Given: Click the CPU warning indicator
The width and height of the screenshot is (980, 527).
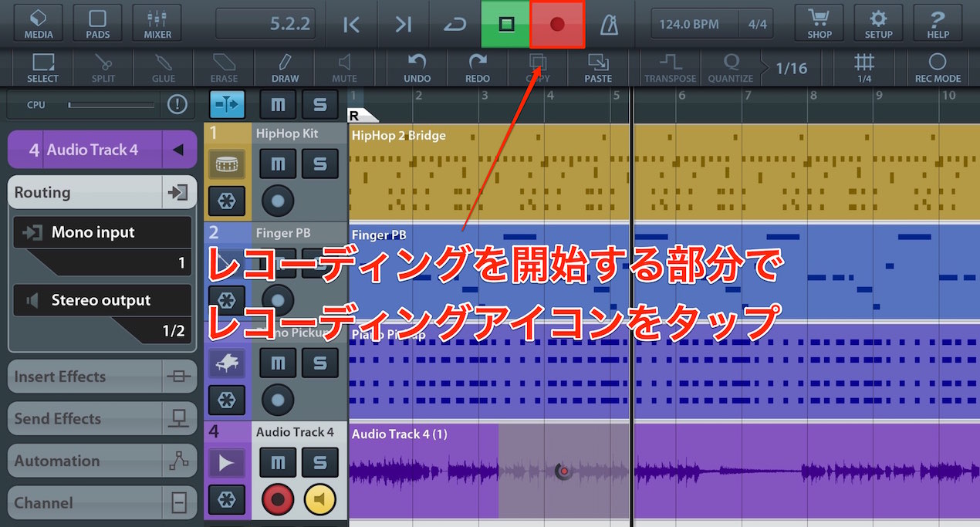Looking at the screenshot, I should (177, 104).
